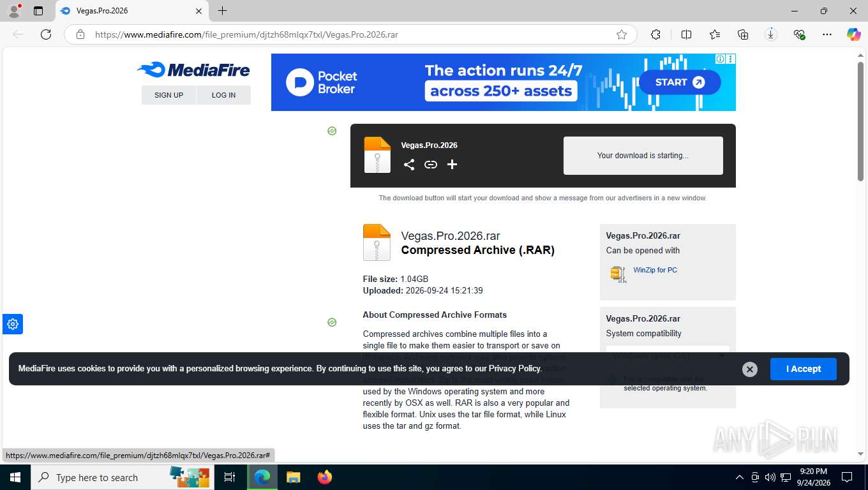Viewport: 868px width, 490px height.
Task: Show the Downloads panel
Action: pyautogui.click(x=771, y=34)
